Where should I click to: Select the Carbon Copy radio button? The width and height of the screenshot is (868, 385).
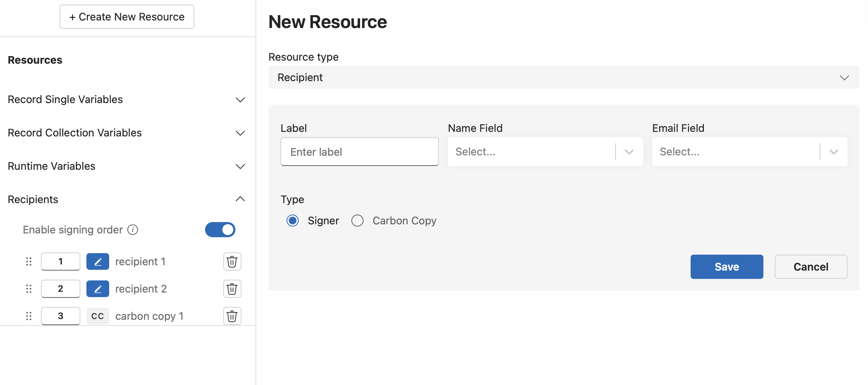(x=357, y=221)
